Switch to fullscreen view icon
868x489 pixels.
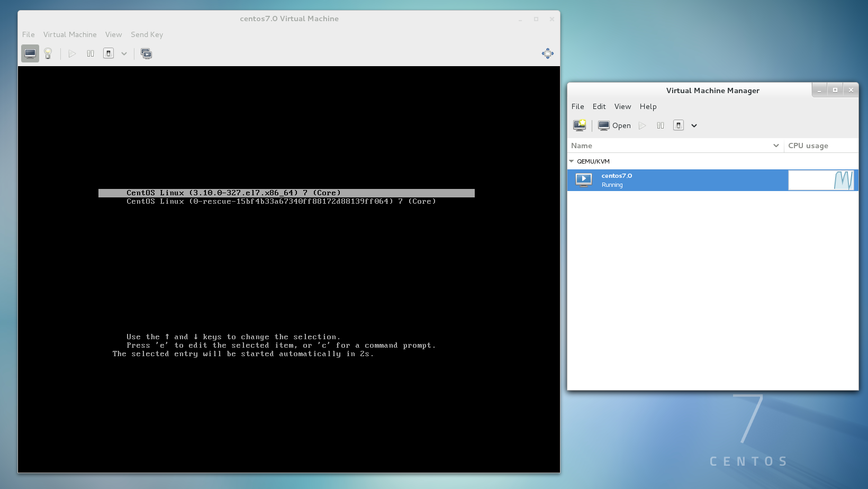(548, 53)
